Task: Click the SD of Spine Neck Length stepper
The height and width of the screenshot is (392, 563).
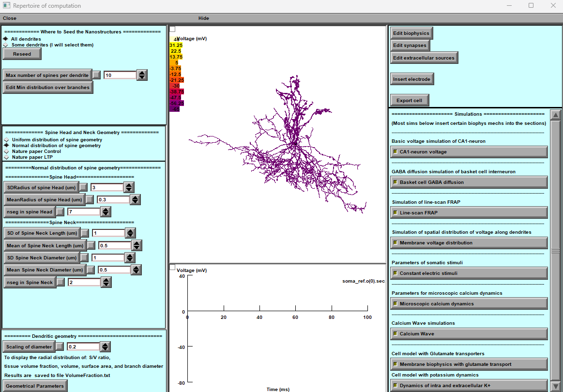Action: pyautogui.click(x=130, y=233)
